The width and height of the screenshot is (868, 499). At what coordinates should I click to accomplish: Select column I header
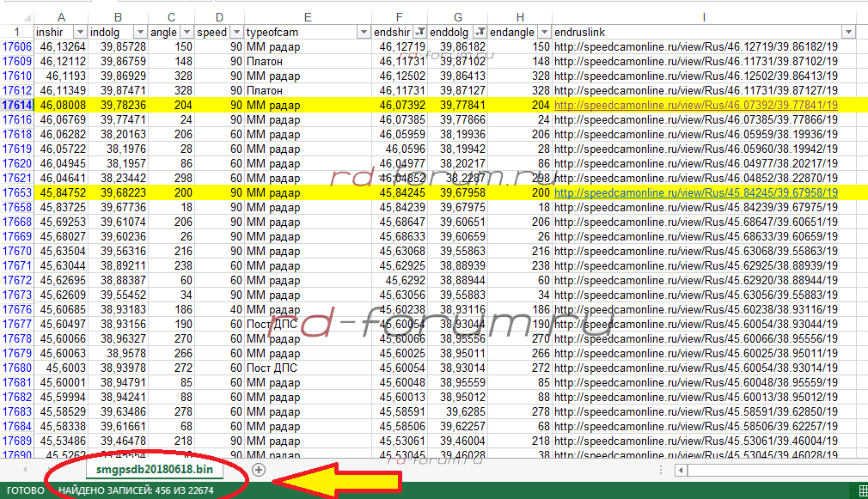[x=703, y=16]
